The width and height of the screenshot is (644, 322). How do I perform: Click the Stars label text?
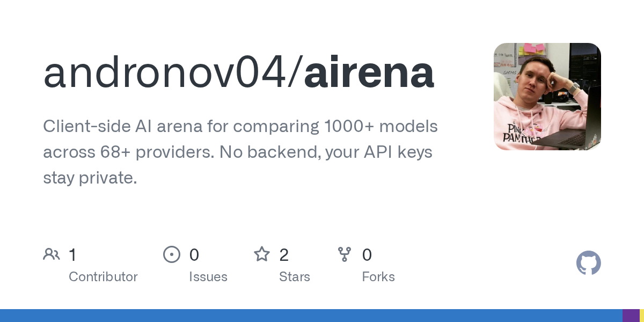tap(295, 277)
